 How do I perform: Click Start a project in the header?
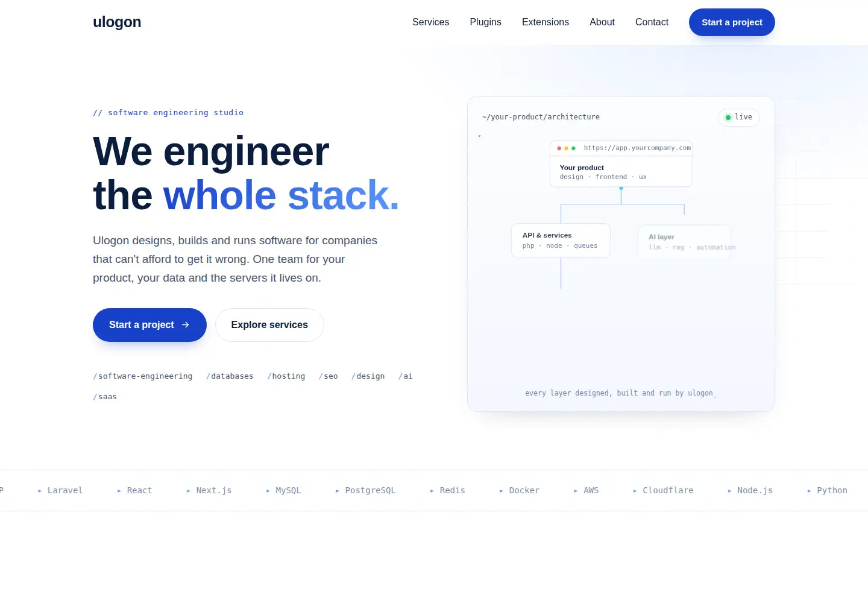pyautogui.click(x=732, y=22)
